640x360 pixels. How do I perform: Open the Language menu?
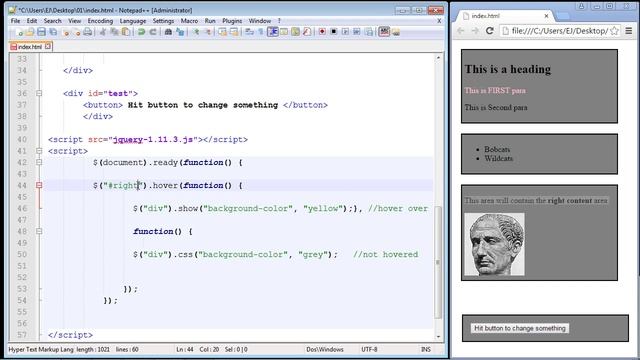coord(133,21)
